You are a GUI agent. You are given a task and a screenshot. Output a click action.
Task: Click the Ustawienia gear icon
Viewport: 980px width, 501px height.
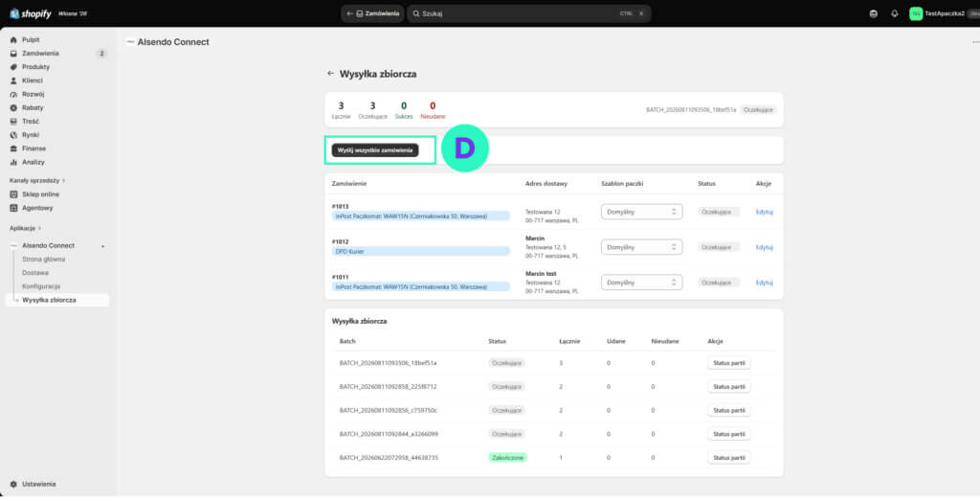click(13, 484)
